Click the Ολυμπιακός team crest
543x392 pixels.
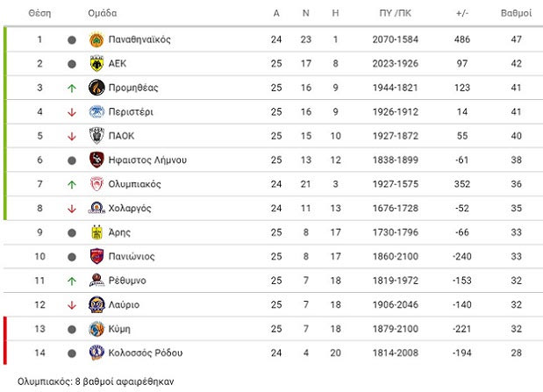pos(96,184)
